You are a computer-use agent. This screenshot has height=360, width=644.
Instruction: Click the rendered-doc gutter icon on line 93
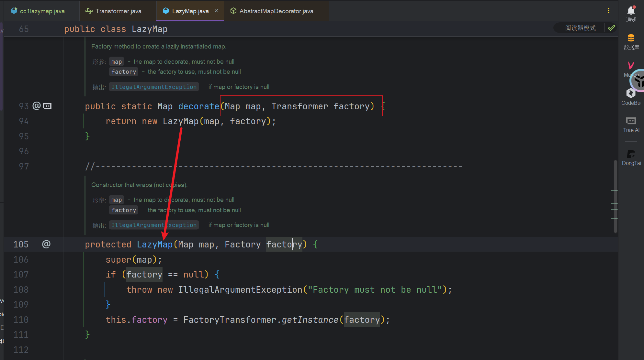tap(47, 106)
